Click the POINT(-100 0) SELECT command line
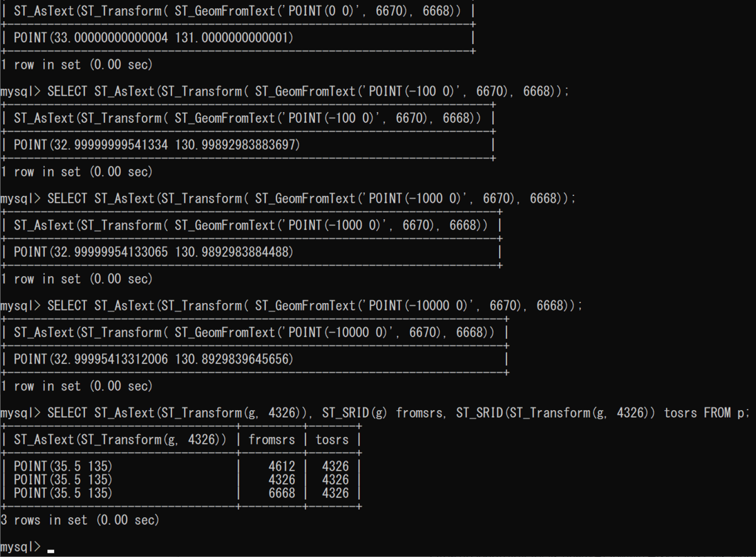 click(x=285, y=91)
